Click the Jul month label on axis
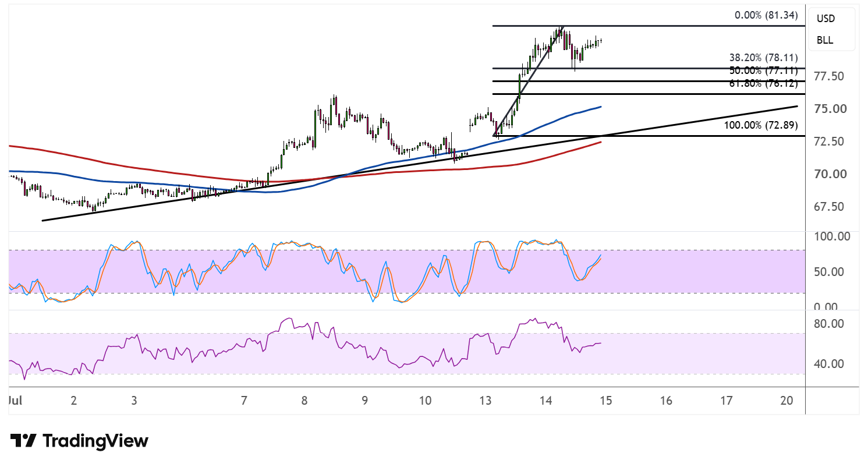The image size is (868, 467). pos(14,401)
